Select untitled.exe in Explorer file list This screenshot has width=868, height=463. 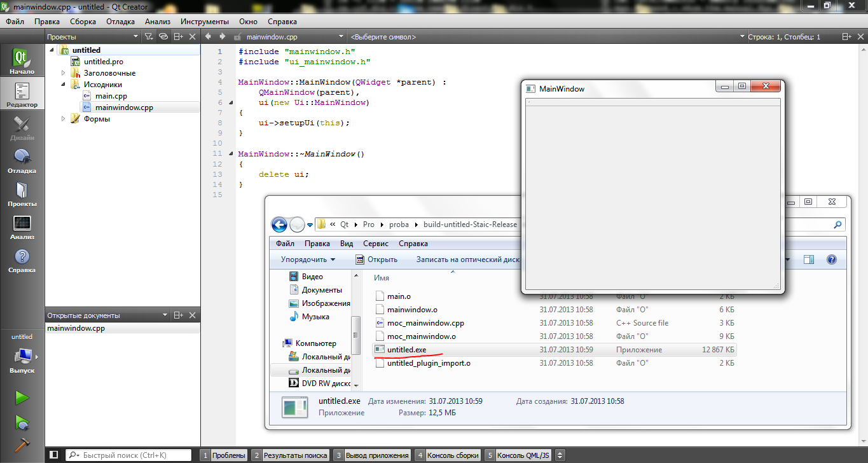coord(407,350)
